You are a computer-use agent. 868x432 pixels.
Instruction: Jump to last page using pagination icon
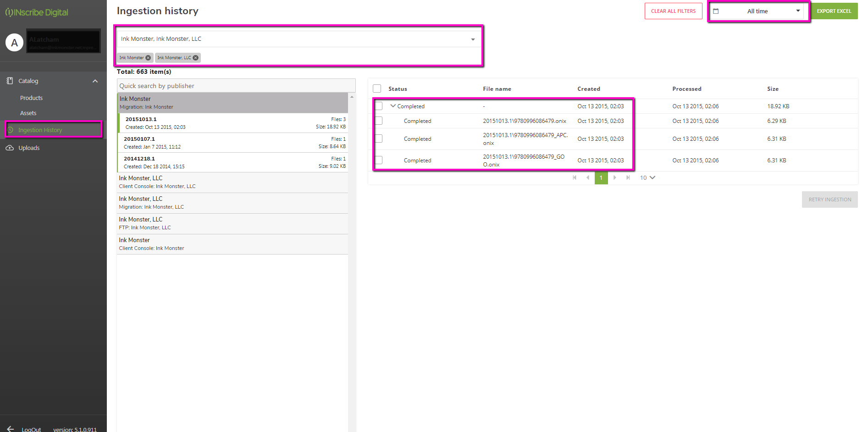[628, 178]
